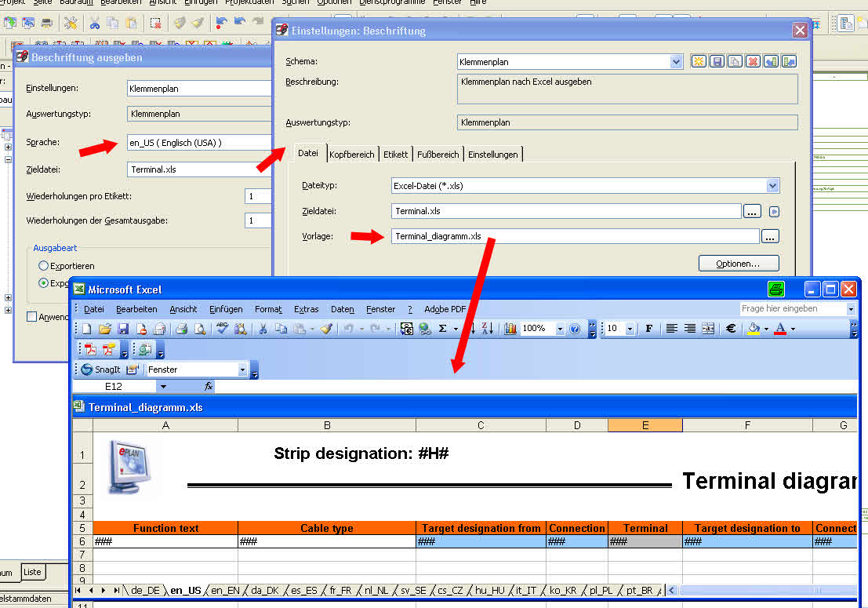
Task: Click the Vorlage browse ... button
Action: point(770,237)
